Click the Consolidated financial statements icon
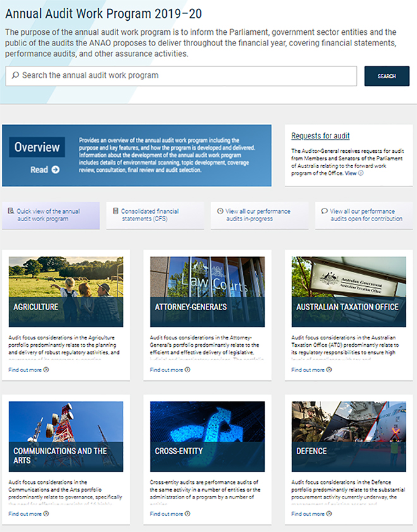This screenshot has height=532, width=417. click(x=116, y=211)
